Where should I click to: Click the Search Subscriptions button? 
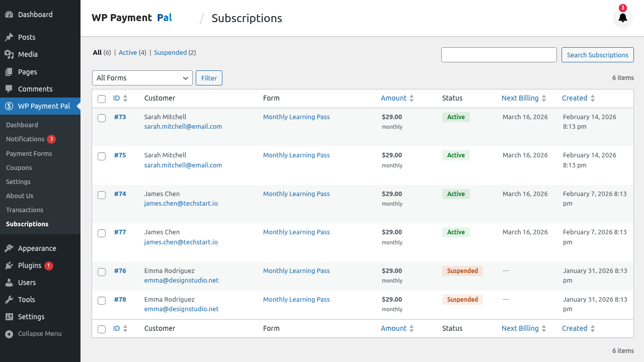(597, 55)
